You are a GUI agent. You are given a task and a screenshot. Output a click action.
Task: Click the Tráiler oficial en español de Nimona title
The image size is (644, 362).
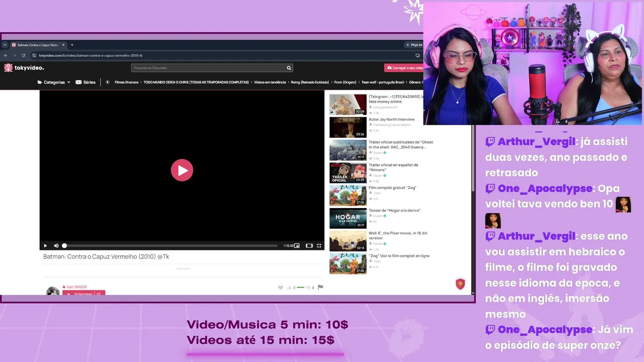[393, 167]
